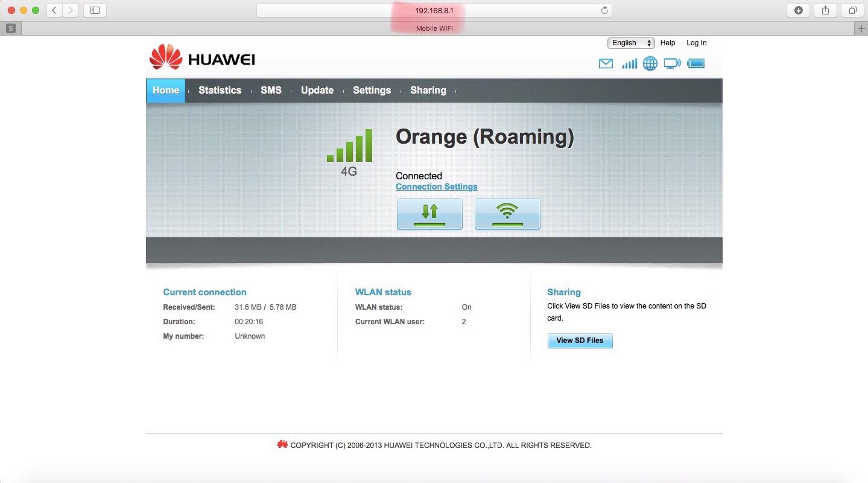Viewport: 868px width, 483px height.
Task: Click the battery status icon
Action: point(696,63)
